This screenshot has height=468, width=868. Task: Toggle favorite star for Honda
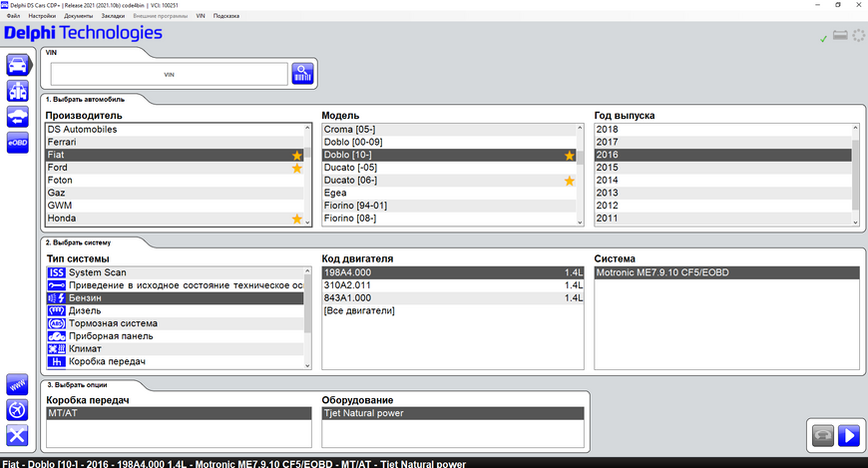point(297,219)
